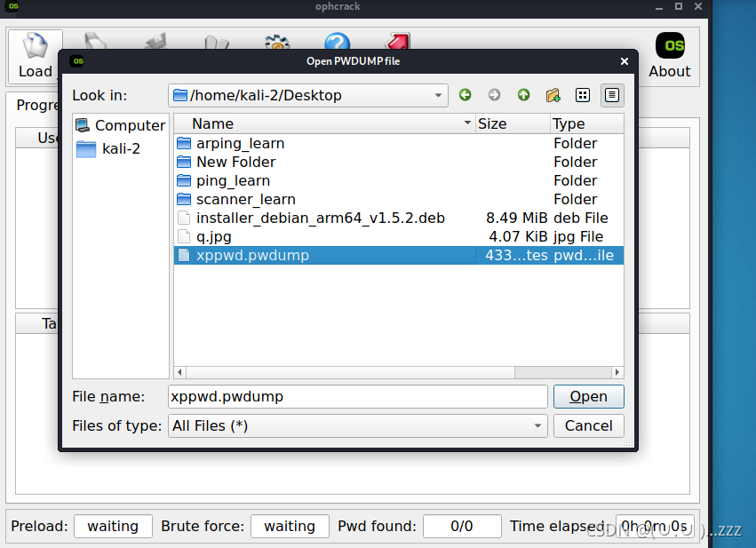The image size is (756, 548).
Task: Select Computer in the sidebar
Action: tap(121, 125)
